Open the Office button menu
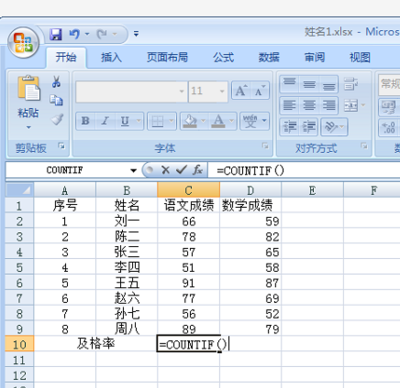 tap(23, 43)
